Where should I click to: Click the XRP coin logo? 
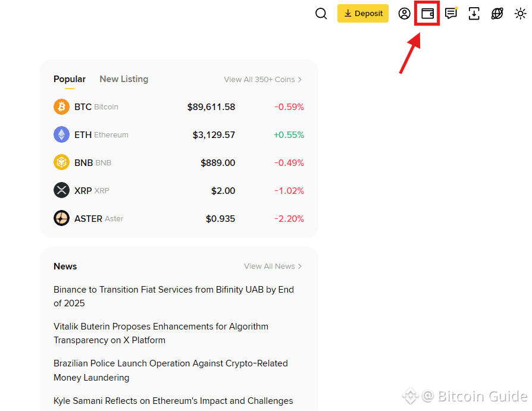[x=61, y=190]
